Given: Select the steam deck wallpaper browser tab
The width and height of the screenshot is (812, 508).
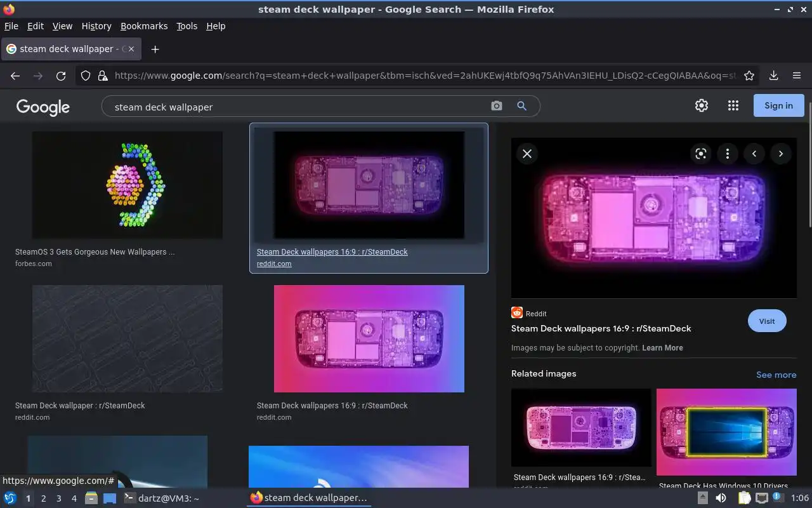Looking at the screenshot, I should (71, 49).
